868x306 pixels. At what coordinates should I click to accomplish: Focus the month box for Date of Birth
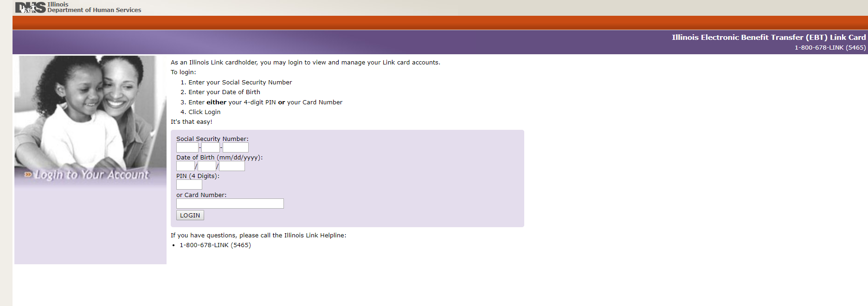click(x=186, y=166)
